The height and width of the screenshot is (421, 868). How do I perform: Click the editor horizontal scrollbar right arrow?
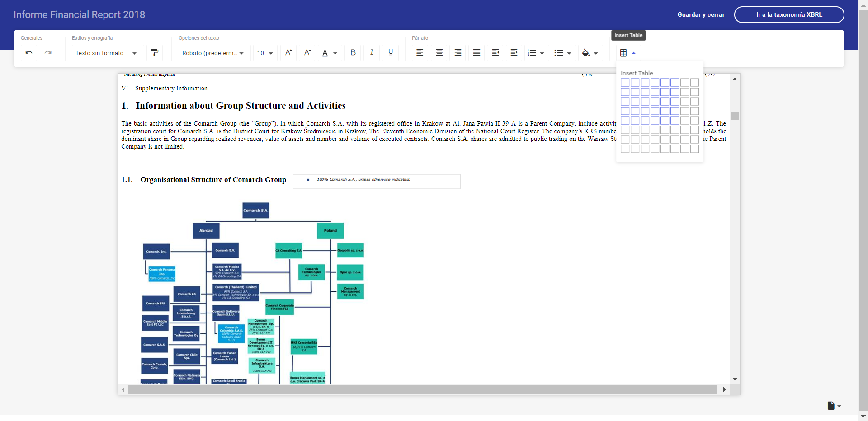(724, 389)
